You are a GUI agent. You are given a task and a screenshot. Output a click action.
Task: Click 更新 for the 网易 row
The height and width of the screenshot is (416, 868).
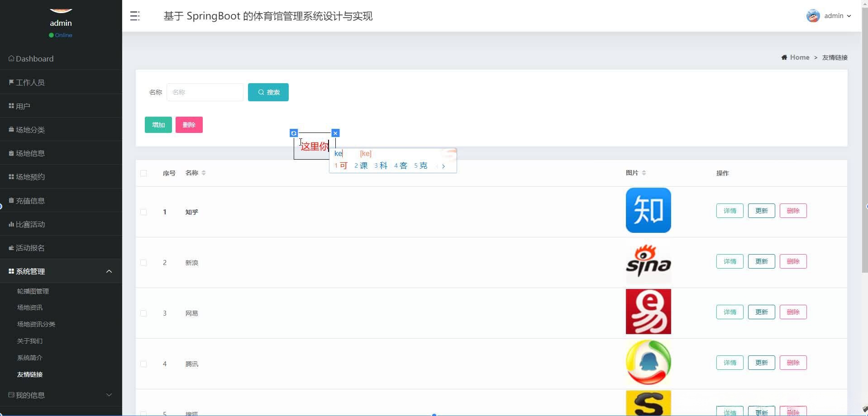(x=762, y=312)
